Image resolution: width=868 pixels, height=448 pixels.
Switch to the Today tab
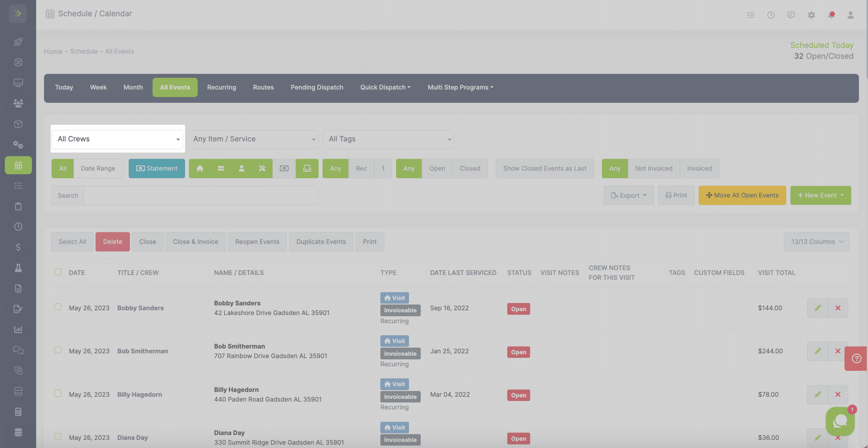(64, 87)
